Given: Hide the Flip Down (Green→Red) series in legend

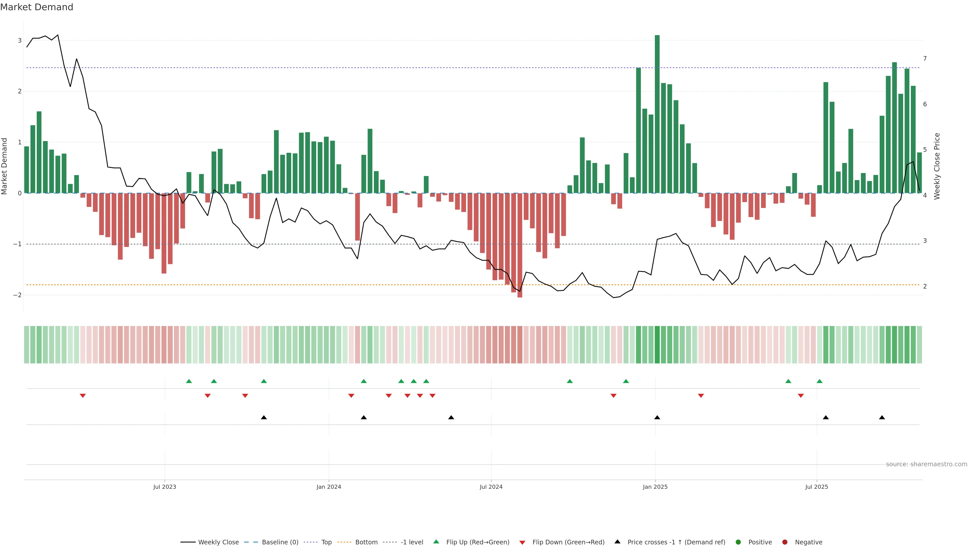Looking at the screenshot, I should [568, 542].
